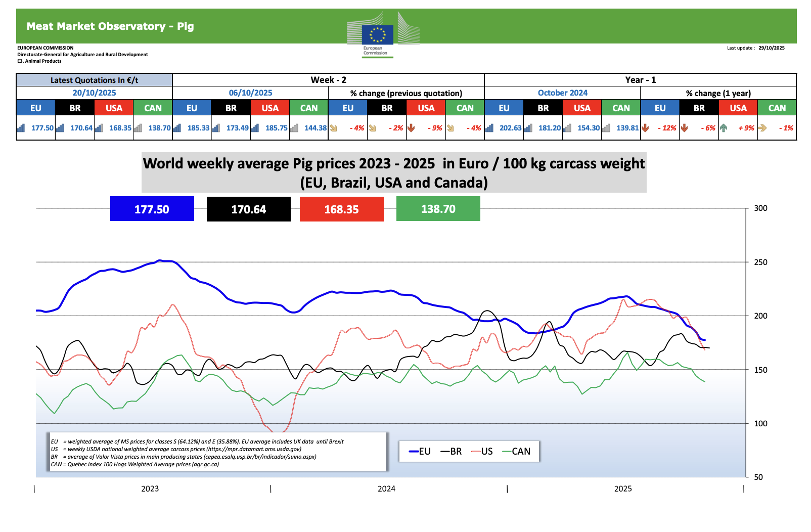Viewport: 811px width, 532px height.
Task: Select the CAN entry in chart legend
Action: point(516,451)
